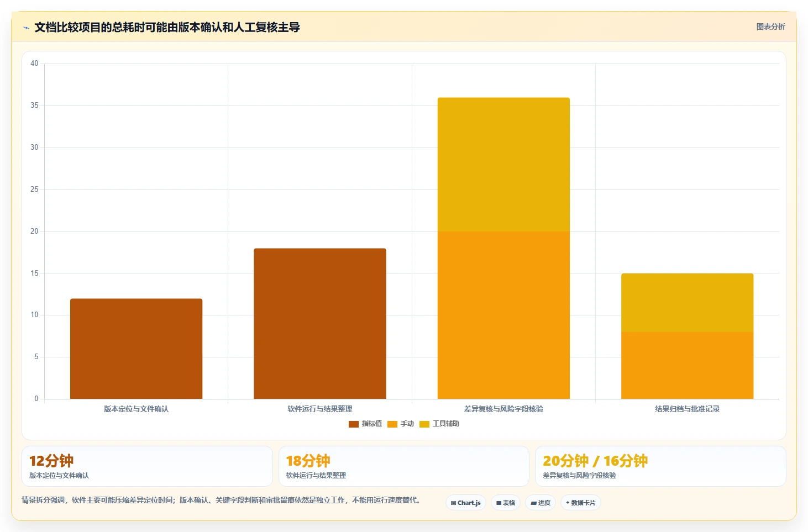The width and height of the screenshot is (808, 532).
Task: Click the y-axis value 40
Action: coord(34,64)
